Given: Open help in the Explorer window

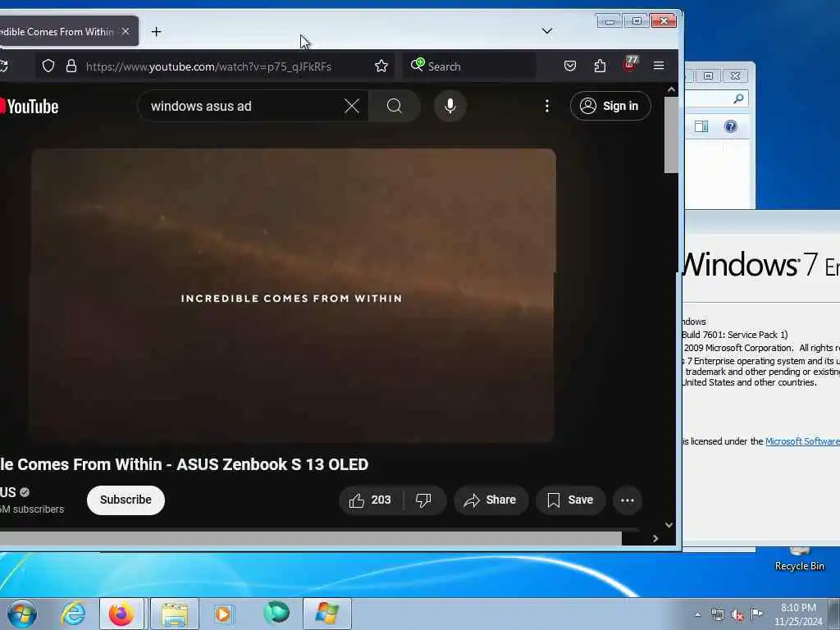Looking at the screenshot, I should point(731,126).
